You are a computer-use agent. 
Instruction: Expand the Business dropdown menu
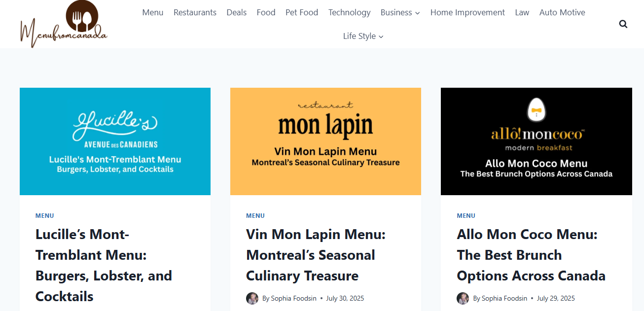click(x=400, y=12)
